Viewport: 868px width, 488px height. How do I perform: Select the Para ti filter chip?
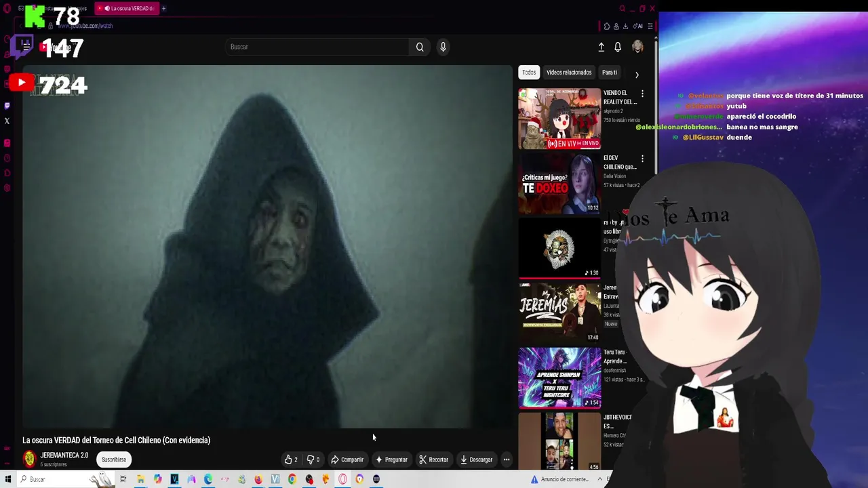610,73
